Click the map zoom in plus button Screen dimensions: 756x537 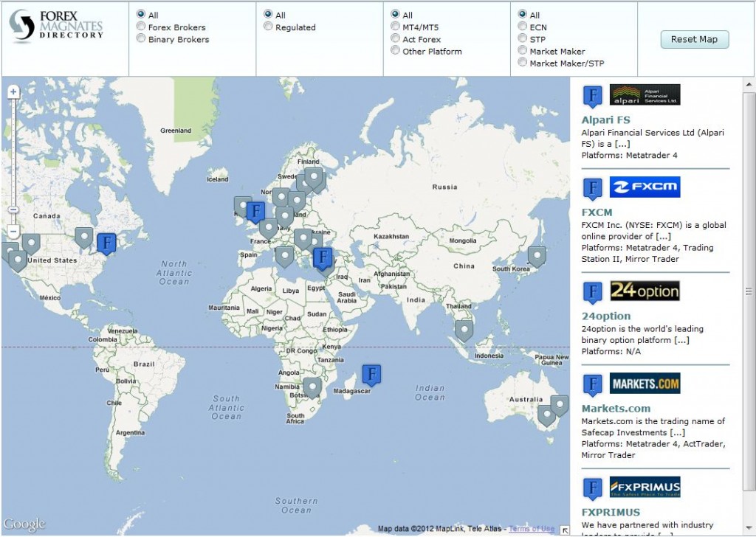click(13, 92)
